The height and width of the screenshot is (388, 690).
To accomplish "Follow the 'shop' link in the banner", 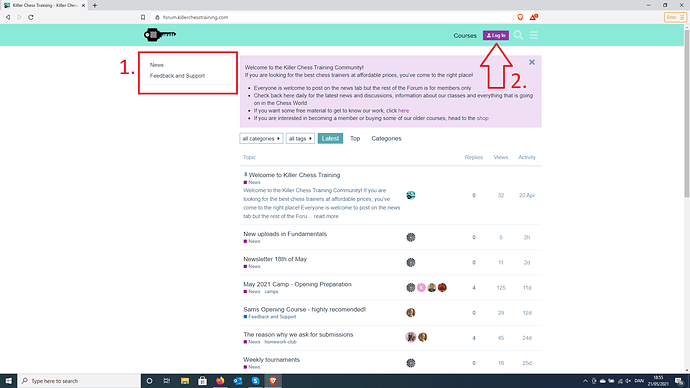I will coord(482,118).
